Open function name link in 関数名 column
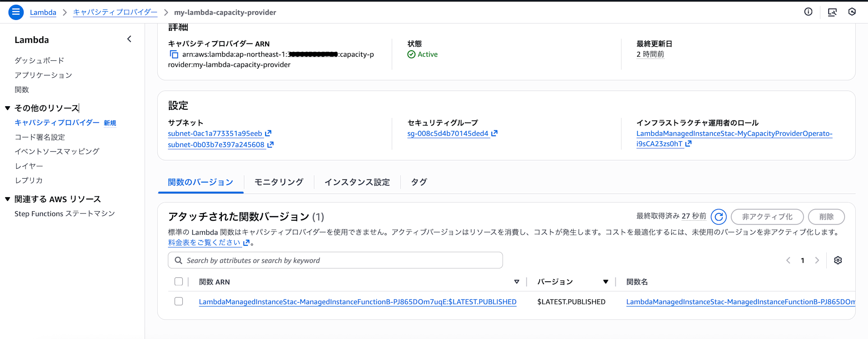Viewport: 868px width, 339px height. (740, 302)
